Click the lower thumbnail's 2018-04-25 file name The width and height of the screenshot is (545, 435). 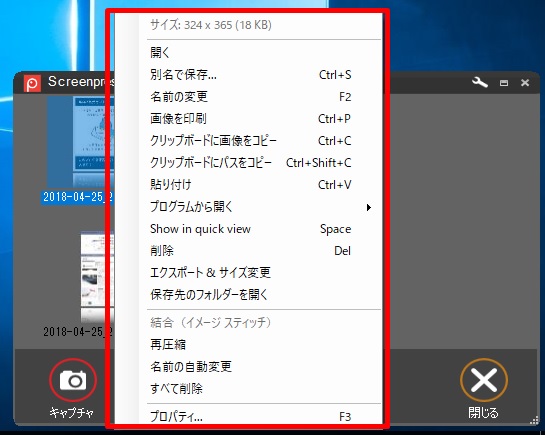pos(78,332)
